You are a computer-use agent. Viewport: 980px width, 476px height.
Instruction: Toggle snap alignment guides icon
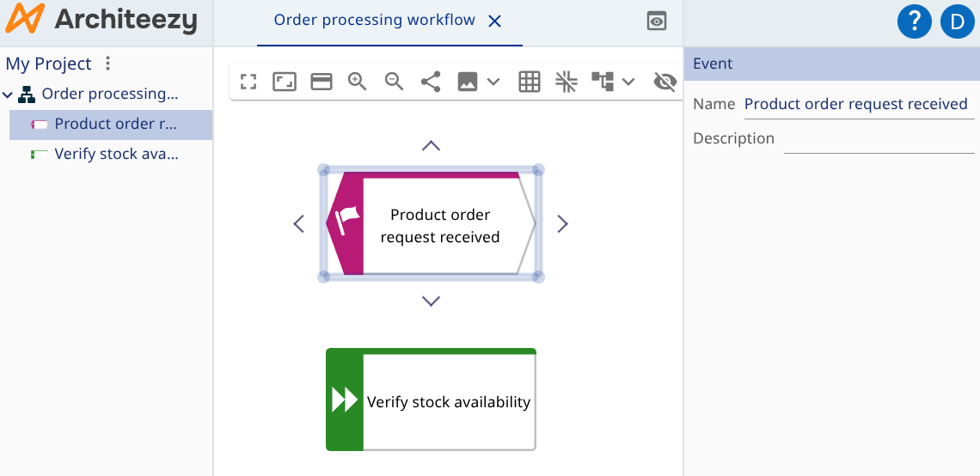pos(566,82)
